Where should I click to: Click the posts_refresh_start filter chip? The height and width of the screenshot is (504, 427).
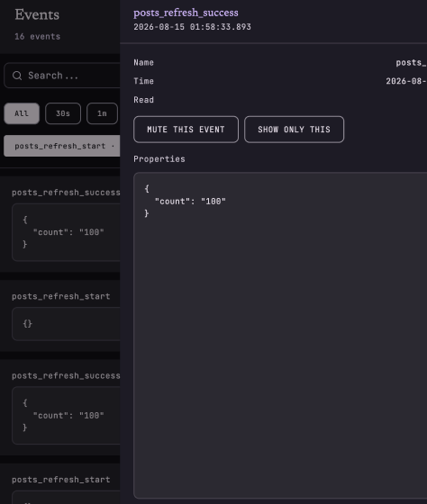62,146
